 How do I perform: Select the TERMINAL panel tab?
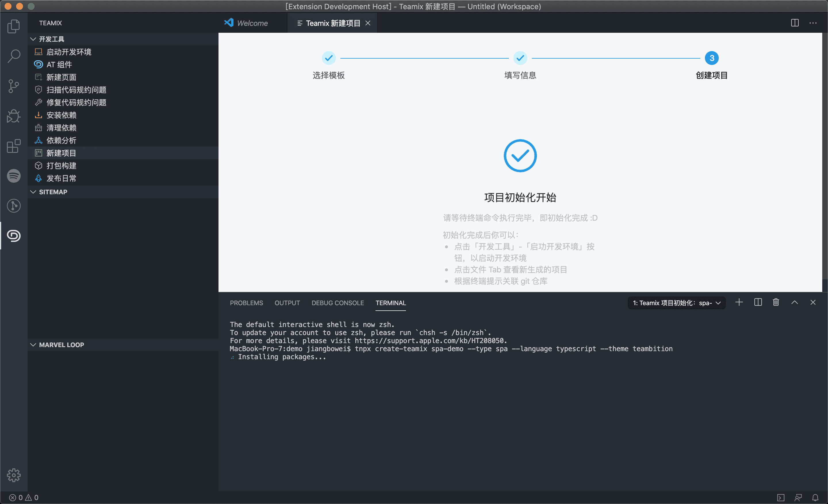pyautogui.click(x=390, y=303)
